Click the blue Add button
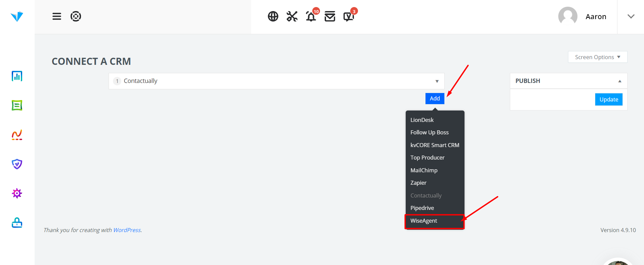This screenshot has height=265, width=644. [435, 98]
